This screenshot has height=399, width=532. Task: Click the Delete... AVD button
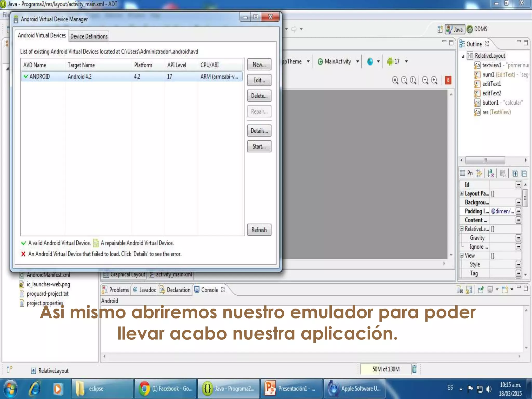pos(259,96)
